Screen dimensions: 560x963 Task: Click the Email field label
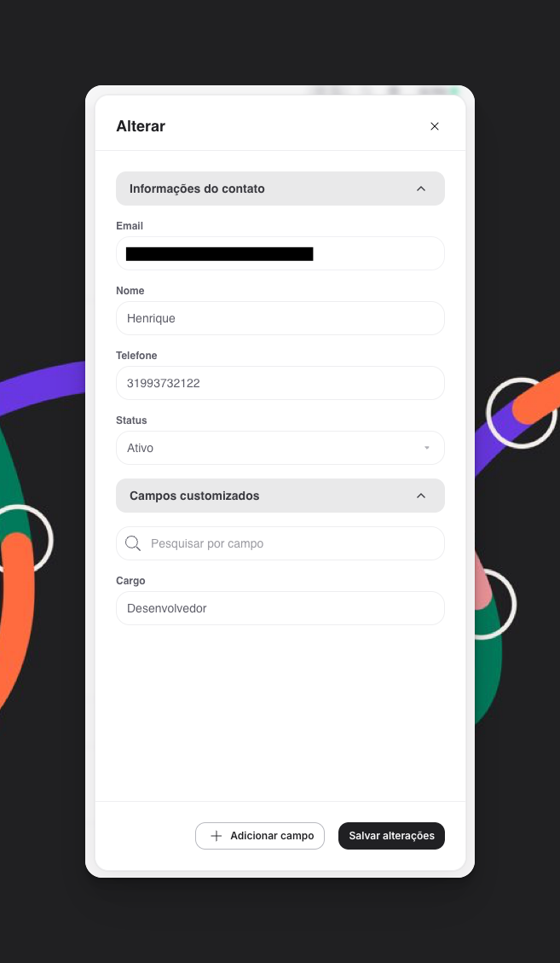tap(130, 226)
